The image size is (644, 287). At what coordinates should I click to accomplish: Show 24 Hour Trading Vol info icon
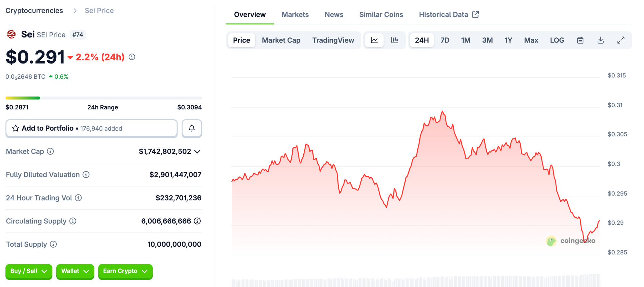coord(78,198)
